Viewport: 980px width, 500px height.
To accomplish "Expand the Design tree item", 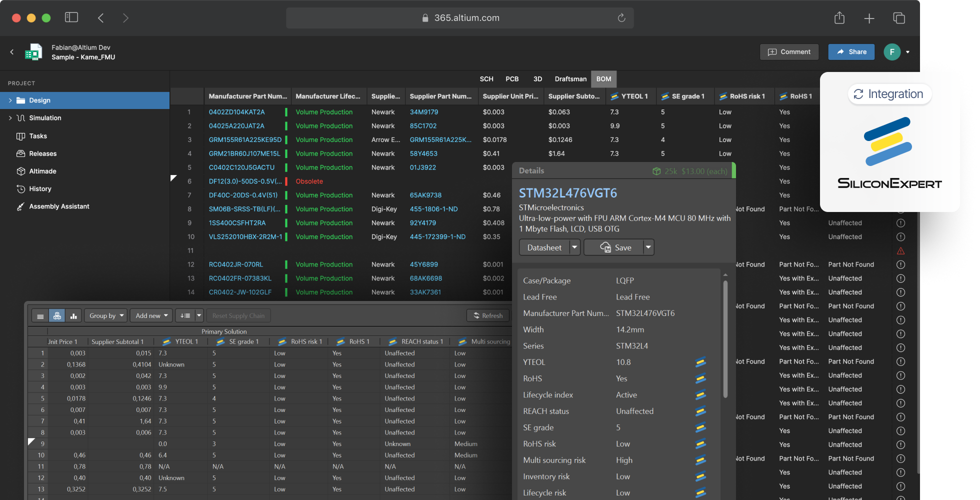I will (x=10, y=100).
